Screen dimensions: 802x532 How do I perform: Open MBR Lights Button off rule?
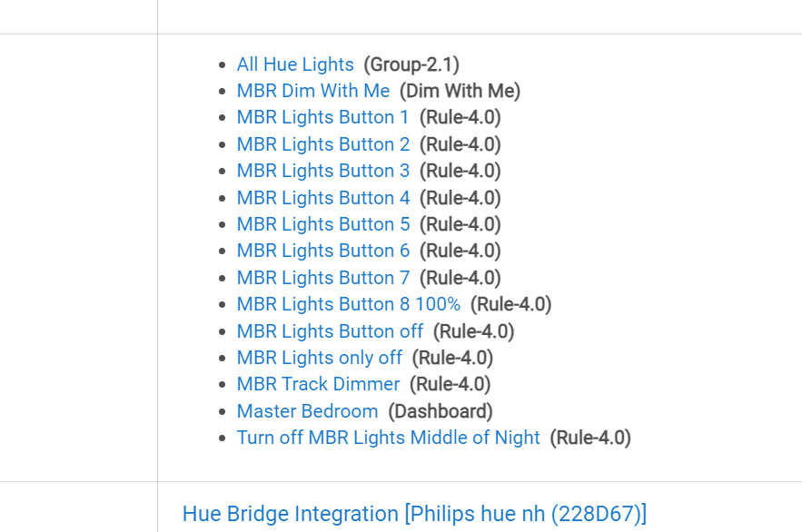pos(330,331)
